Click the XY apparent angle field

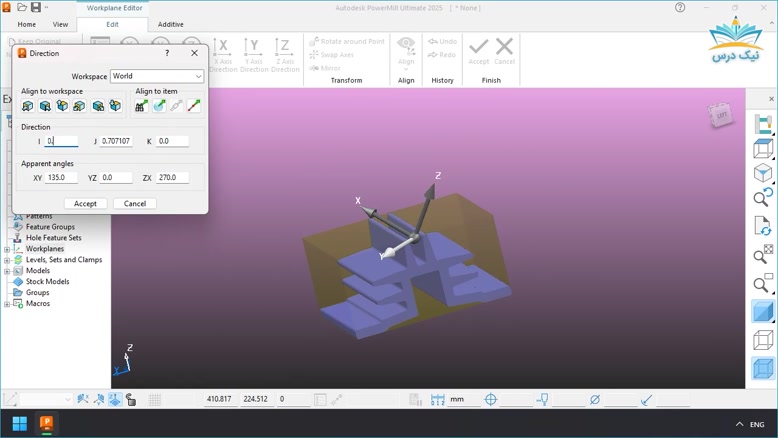pos(60,178)
